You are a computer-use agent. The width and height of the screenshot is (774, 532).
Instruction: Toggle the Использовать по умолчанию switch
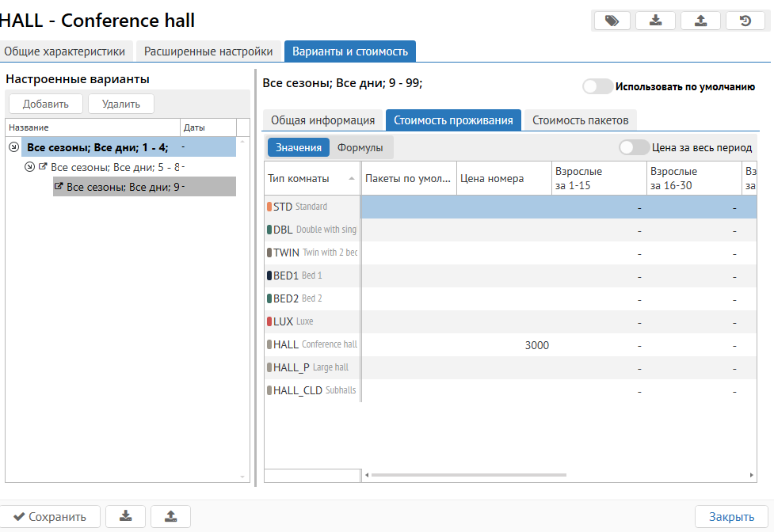pos(597,87)
